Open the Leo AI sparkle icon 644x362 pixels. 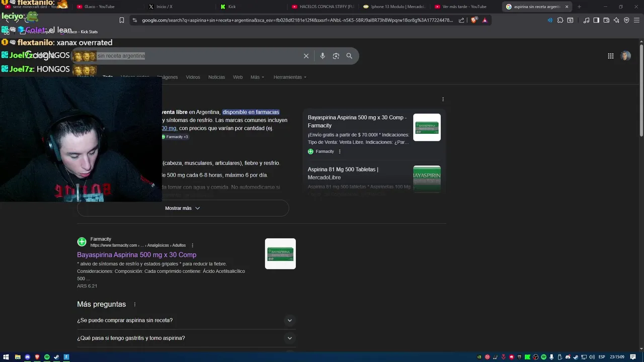[616, 20]
